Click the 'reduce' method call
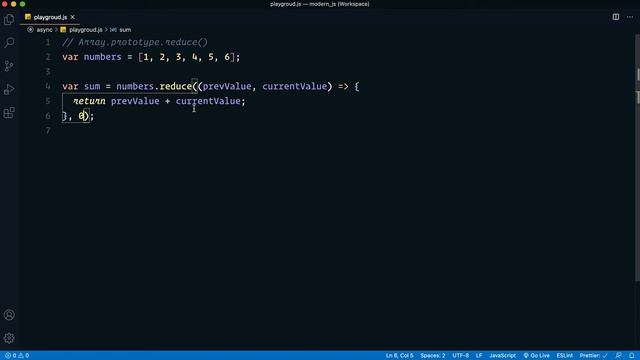Screen dimensions: 640x360 [x=176, y=86]
